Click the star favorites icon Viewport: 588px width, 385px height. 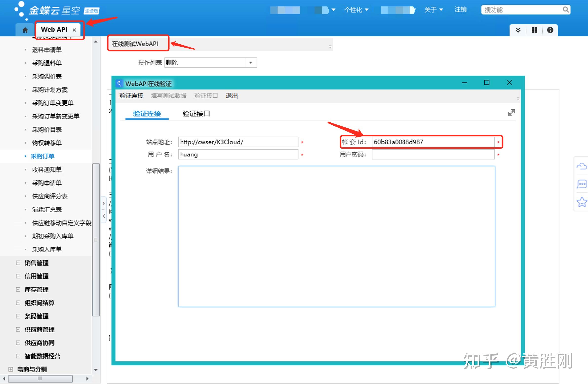(582, 202)
